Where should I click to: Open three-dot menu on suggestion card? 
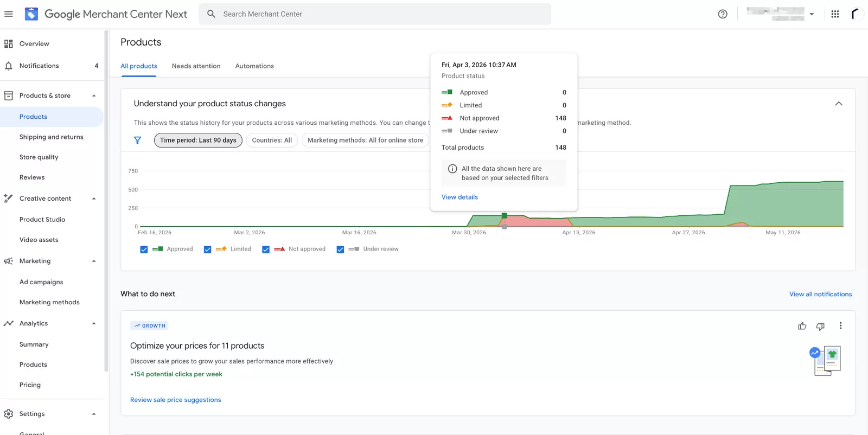(x=840, y=326)
